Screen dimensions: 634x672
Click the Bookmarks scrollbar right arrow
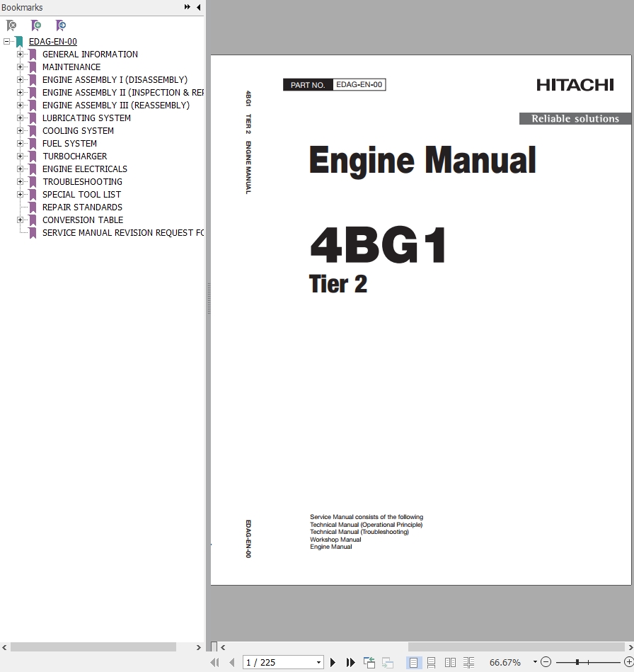(198, 647)
